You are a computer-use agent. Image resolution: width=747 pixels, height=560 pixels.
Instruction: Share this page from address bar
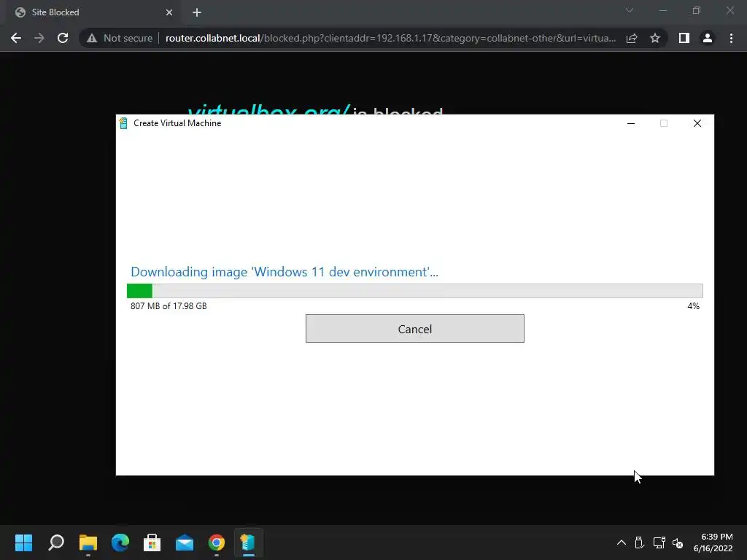click(x=632, y=38)
